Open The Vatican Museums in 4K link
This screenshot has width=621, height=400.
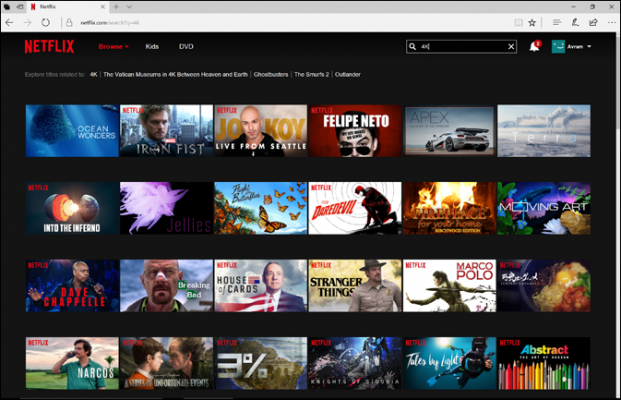tap(175, 74)
